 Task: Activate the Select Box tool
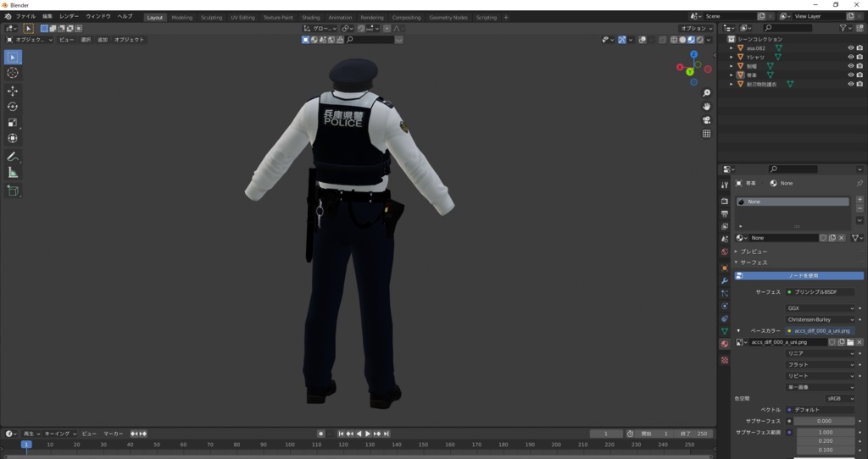click(13, 58)
